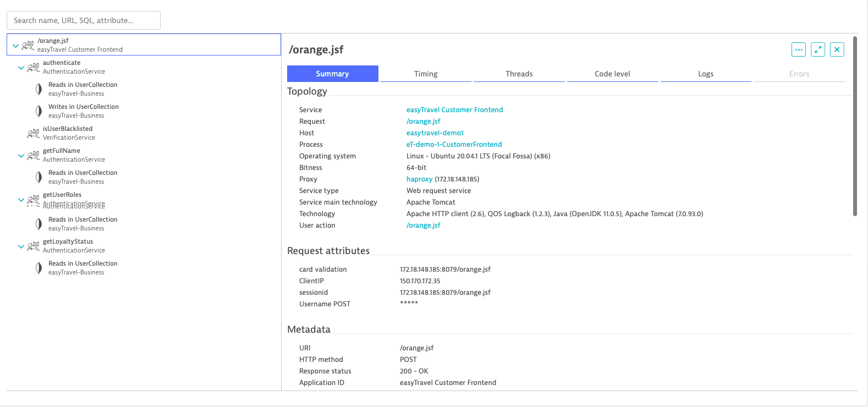The height and width of the screenshot is (407, 868).
Task: Click the Tomcat icon beside getFullName
Action: (x=33, y=155)
